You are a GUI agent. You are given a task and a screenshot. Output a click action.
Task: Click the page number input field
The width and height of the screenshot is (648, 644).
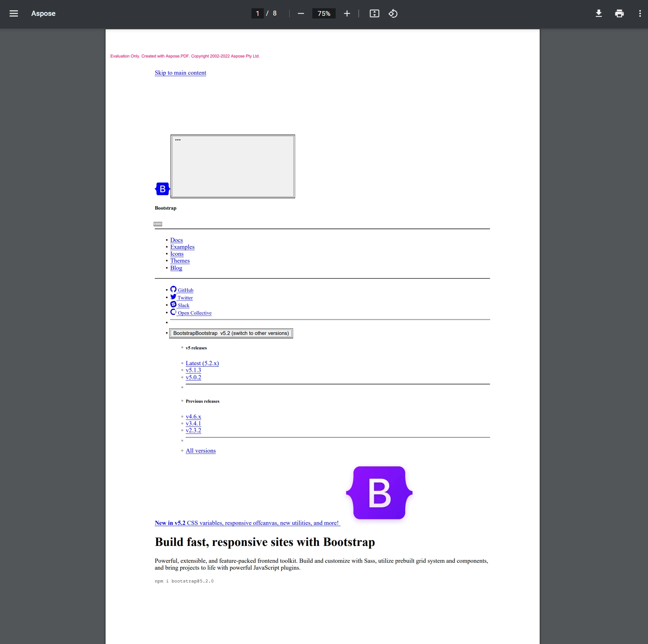pos(257,13)
